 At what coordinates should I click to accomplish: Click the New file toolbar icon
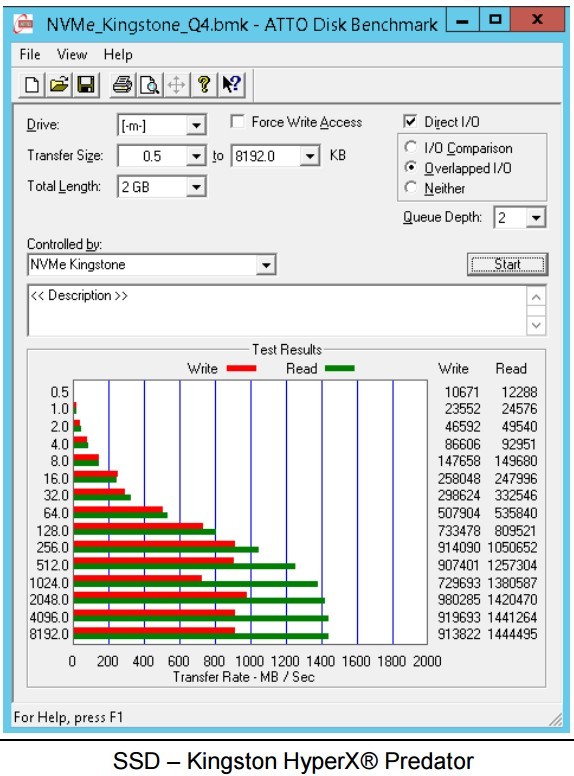coord(32,84)
